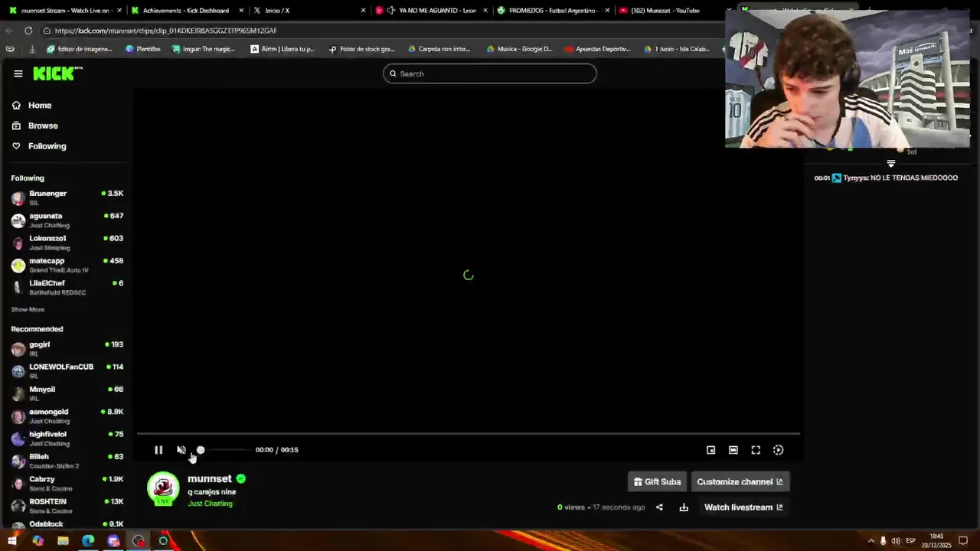Open LilaElChef channel in sidebar

click(x=67, y=287)
